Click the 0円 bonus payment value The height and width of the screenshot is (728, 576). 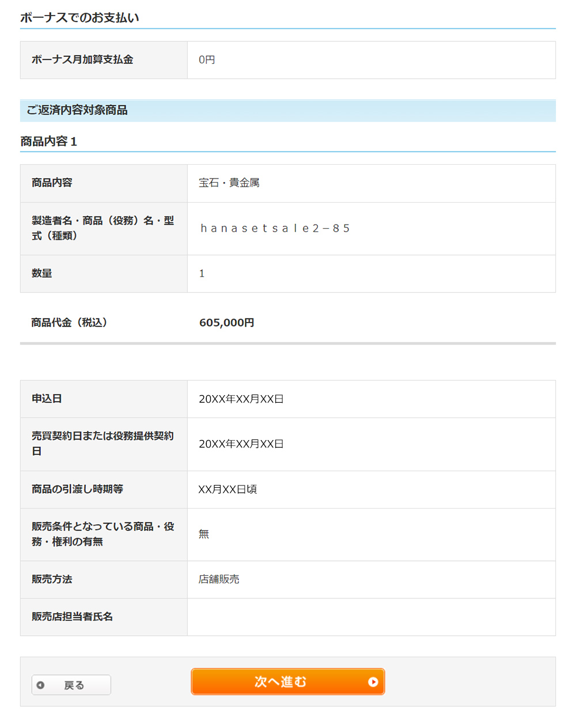click(206, 59)
